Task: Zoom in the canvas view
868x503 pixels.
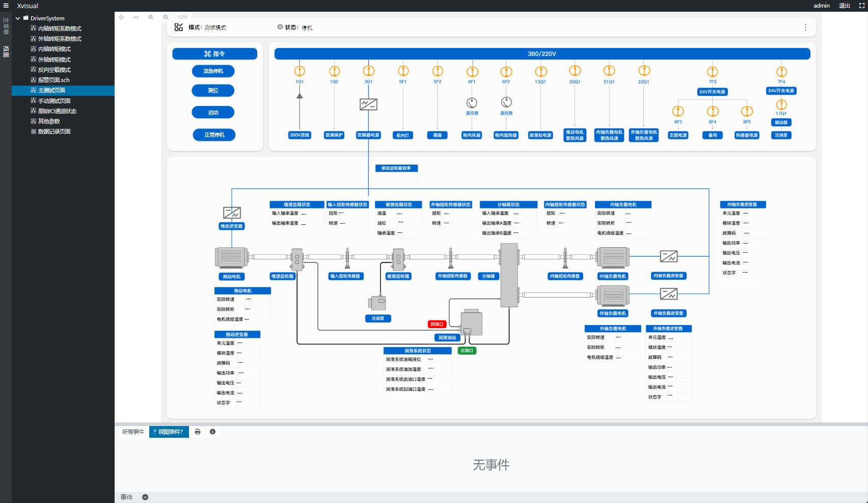Action: coord(166,17)
